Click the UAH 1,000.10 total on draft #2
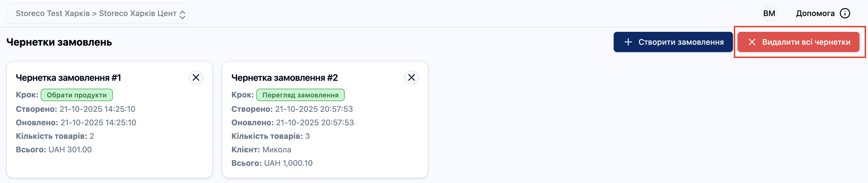Viewport: 868px width, 183px height. tap(288, 163)
